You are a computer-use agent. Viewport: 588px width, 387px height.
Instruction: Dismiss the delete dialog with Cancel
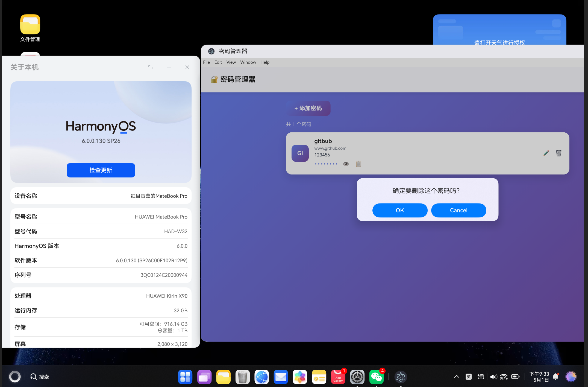point(458,210)
